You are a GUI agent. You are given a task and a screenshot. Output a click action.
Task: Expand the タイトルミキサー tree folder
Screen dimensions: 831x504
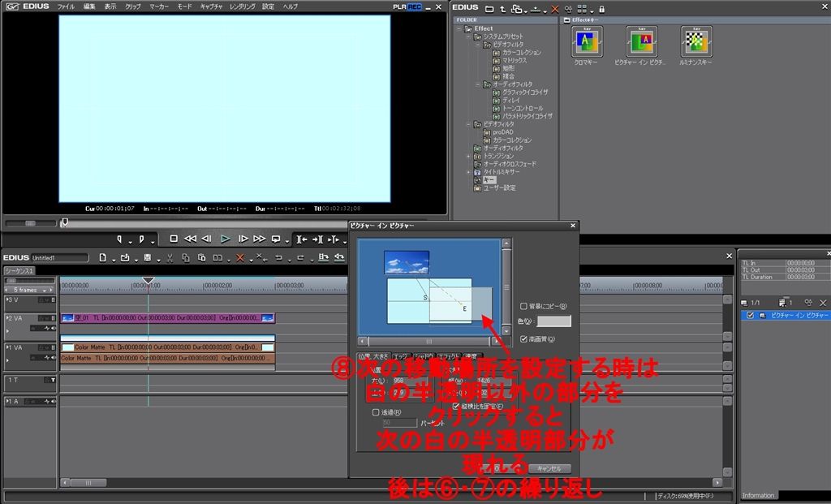pos(468,172)
